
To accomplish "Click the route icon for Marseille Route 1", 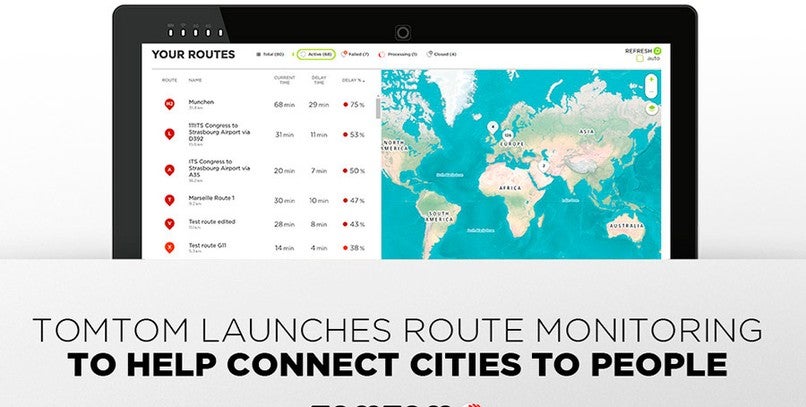I will (169, 200).
